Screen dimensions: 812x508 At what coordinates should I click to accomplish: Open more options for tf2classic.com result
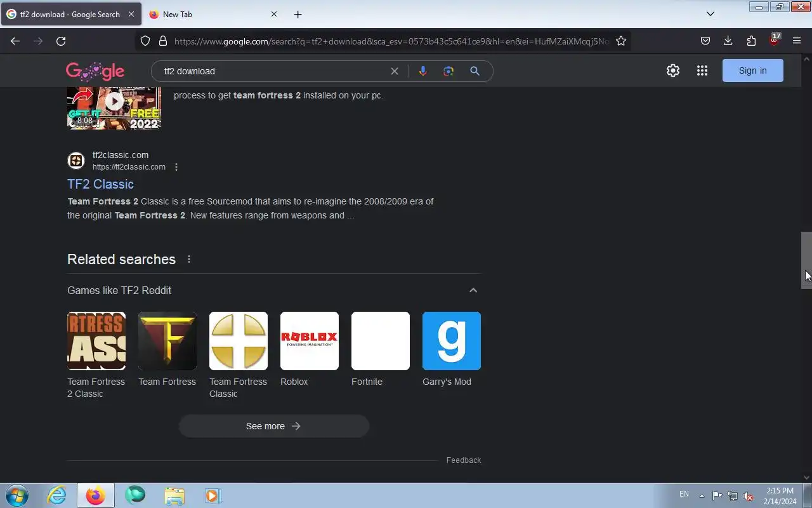tap(176, 167)
